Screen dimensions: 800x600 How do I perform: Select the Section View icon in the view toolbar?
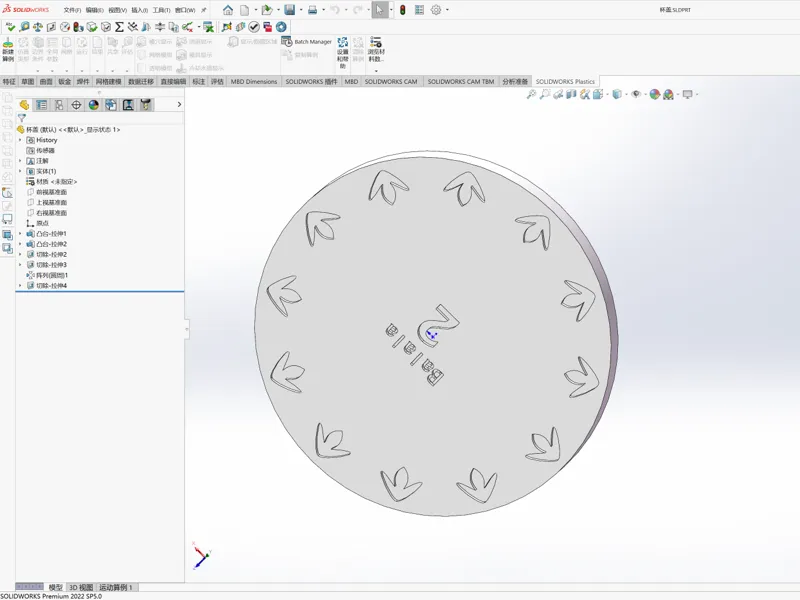tap(571, 94)
